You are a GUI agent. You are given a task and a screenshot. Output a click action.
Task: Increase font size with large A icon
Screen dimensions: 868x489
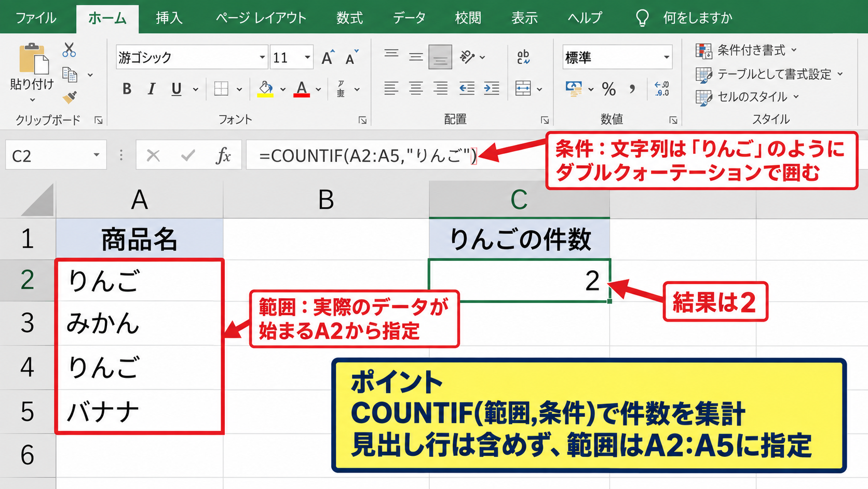[328, 57]
